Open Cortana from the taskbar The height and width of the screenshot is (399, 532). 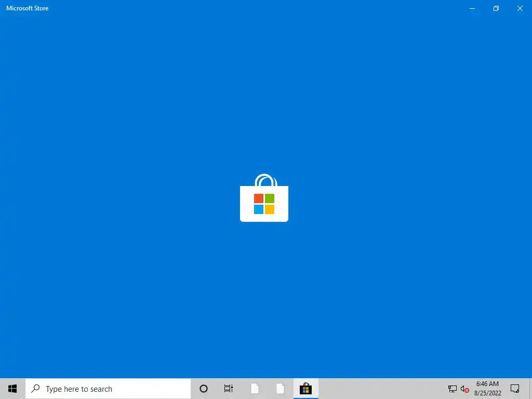204,389
